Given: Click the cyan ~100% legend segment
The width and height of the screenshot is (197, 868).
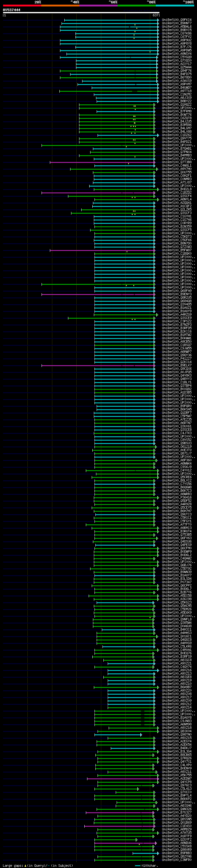Looking at the screenshot, I should (175, 6).
